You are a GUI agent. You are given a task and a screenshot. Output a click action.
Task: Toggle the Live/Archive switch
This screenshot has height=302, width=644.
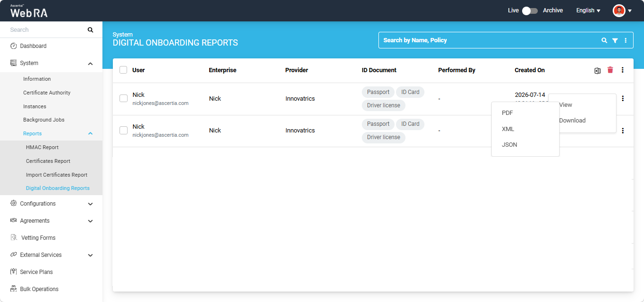[530, 10]
